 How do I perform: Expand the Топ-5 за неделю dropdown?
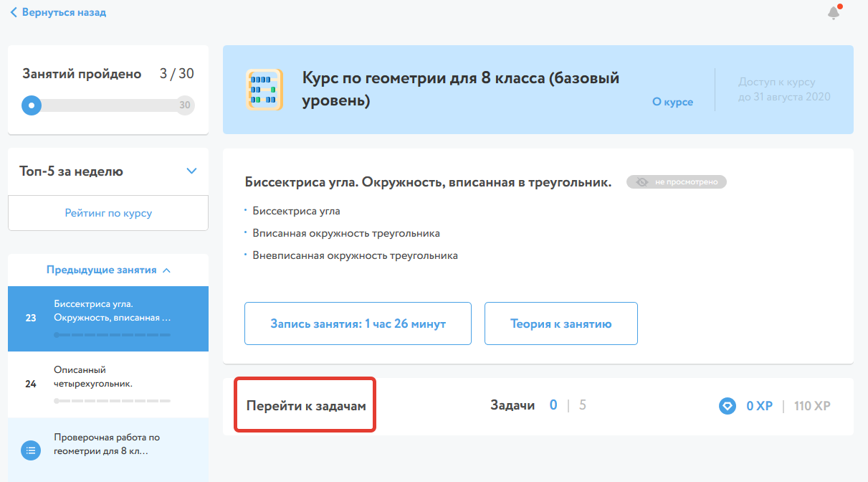(191, 171)
